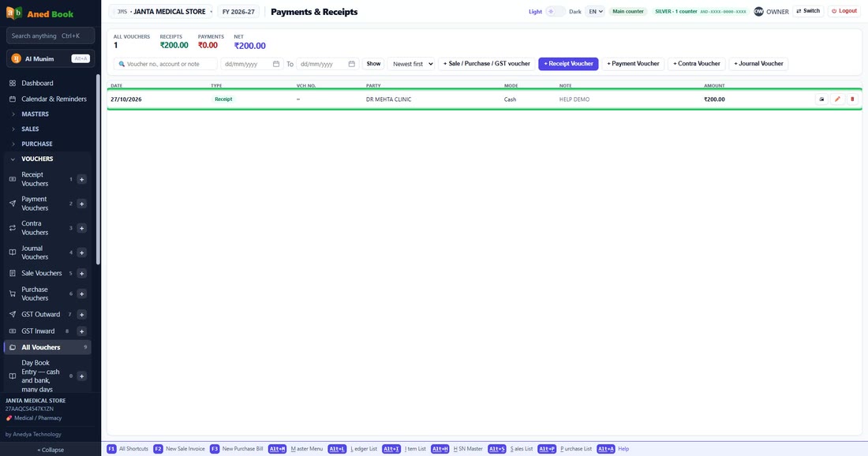Collapse the VOUCHERS sidebar section
The width and height of the screenshot is (868, 456).
click(x=37, y=159)
